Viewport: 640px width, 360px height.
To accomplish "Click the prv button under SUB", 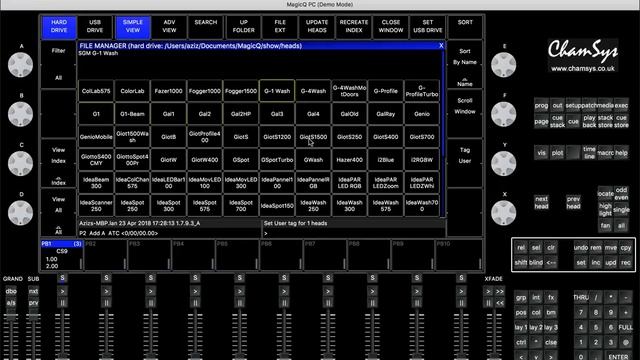I will pyautogui.click(x=33, y=303).
